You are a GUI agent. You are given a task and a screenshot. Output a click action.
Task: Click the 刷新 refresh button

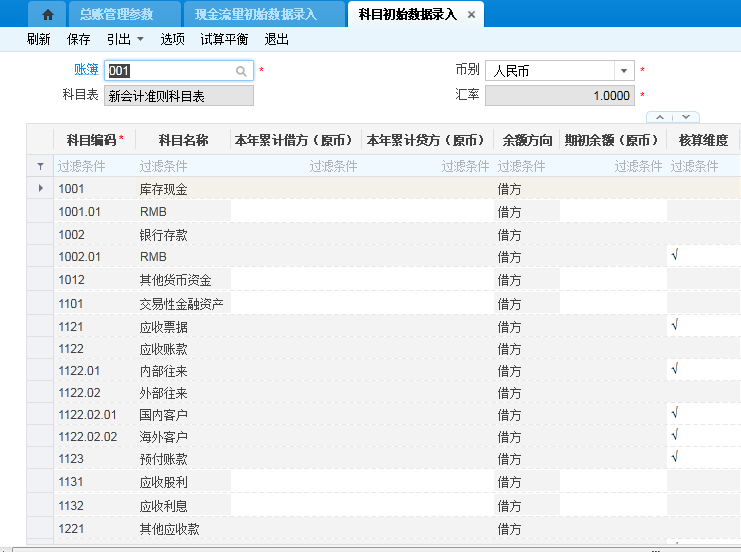click(38, 39)
